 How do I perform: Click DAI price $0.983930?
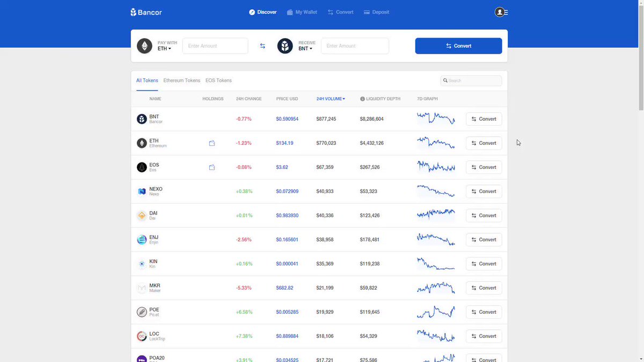click(x=287, y=216)
